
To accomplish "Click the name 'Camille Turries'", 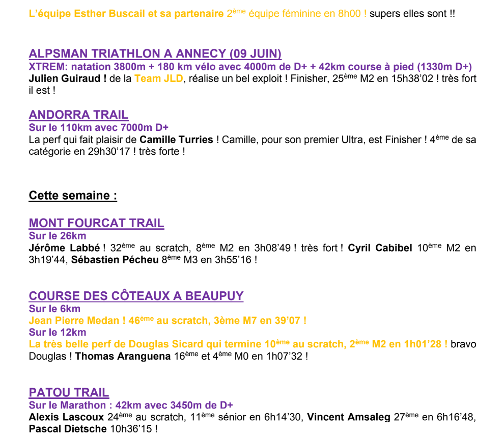I will (177, 140).
